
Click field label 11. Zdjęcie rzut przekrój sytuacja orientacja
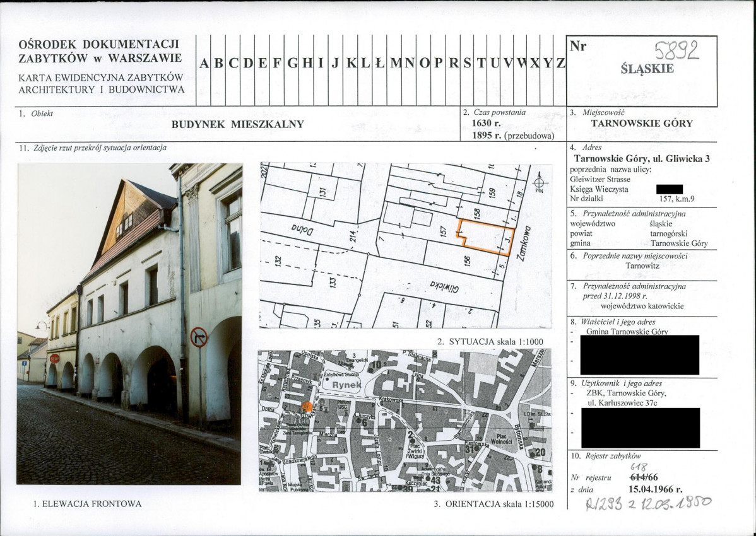click(93, 148)
